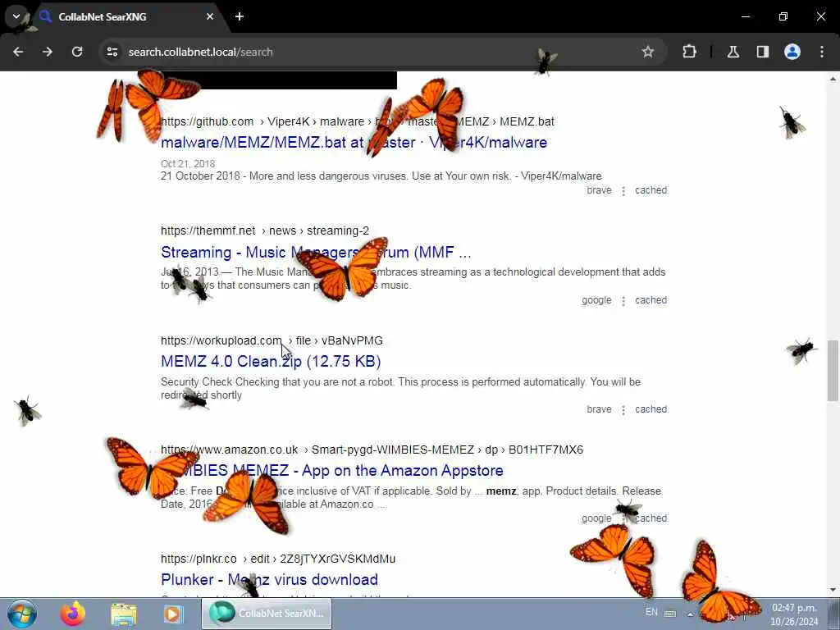Open a new browser tab
This screenshot has height=630, width=840.
click(x=240, y=16)
